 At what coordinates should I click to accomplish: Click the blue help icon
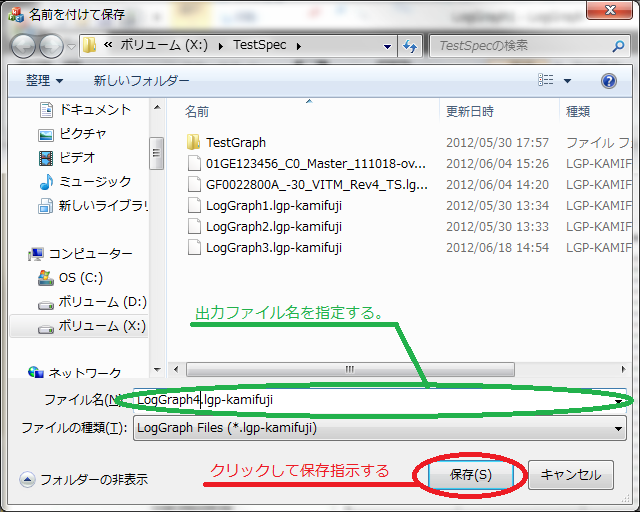(608, 81)
